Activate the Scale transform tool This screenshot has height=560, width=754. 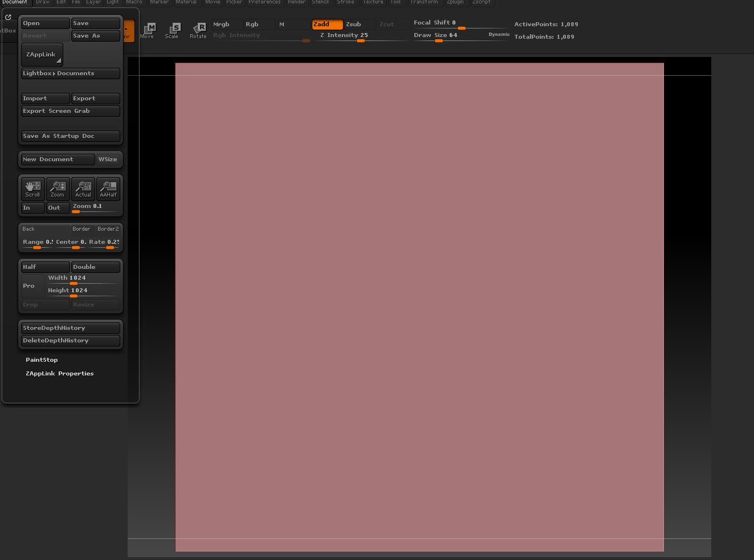pos(172,31)
